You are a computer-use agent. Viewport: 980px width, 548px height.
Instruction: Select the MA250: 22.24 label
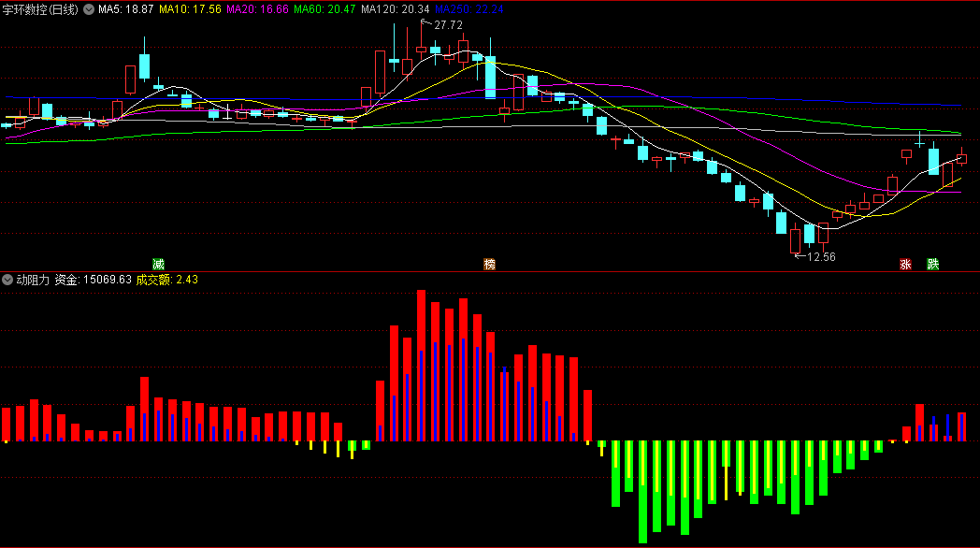[x=468, y=9]
